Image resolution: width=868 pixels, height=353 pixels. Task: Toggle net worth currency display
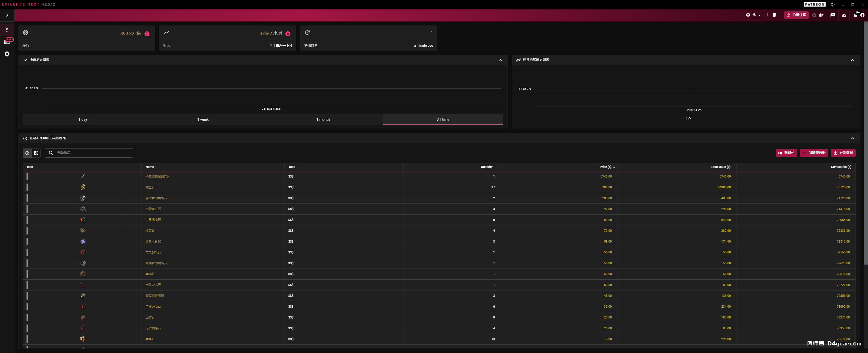147,34
